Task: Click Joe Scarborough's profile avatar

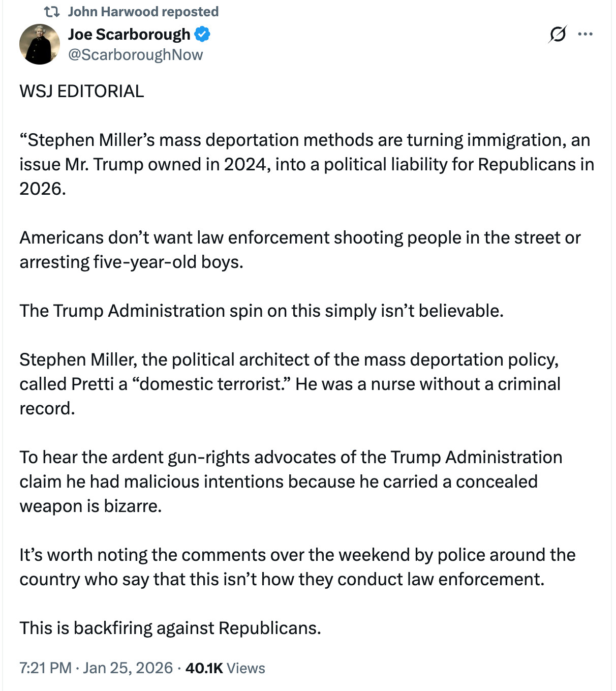Action: click(39, 44)
